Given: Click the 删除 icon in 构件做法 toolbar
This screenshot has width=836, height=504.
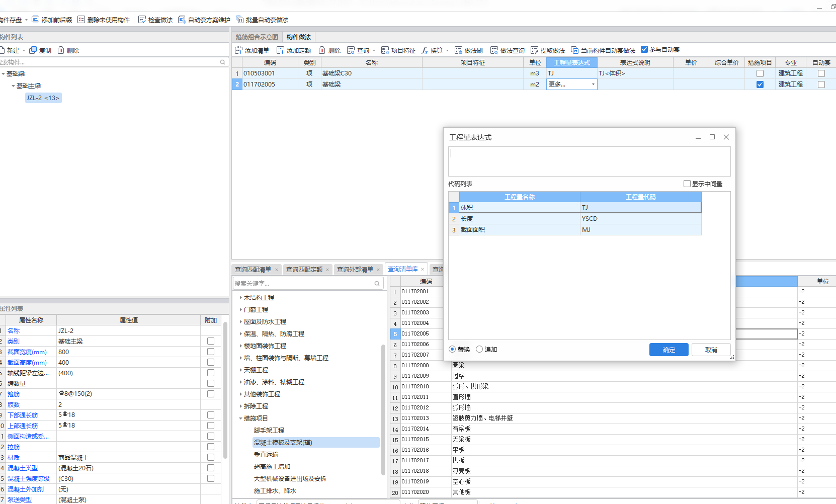Looking at the screenshot, I should pos(322,50).
